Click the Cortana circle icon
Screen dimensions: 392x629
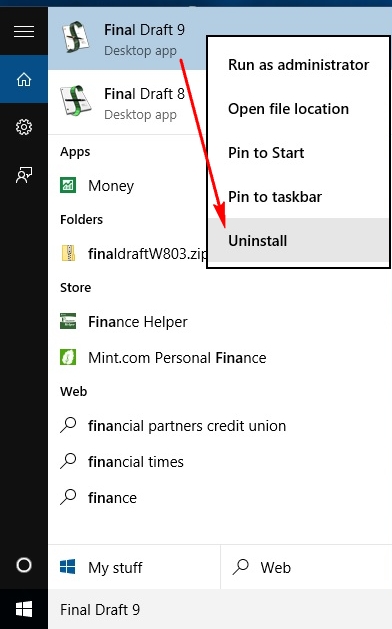click(24, 565)
